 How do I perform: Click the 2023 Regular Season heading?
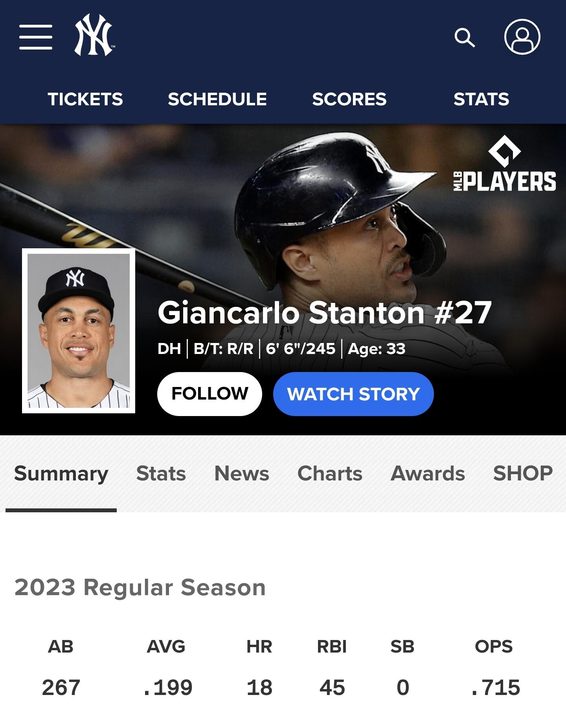pyautogui.click(x=140, y=588)
